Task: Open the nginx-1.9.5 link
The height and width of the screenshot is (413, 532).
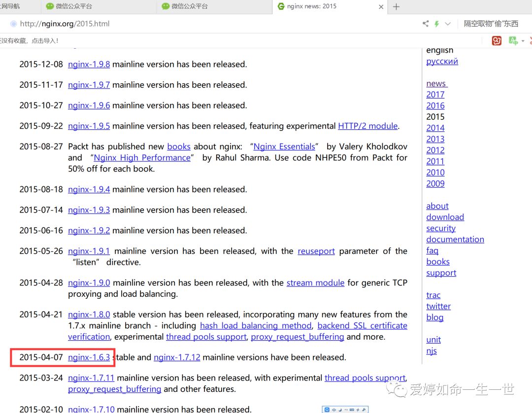Action: tap(89, 126)
